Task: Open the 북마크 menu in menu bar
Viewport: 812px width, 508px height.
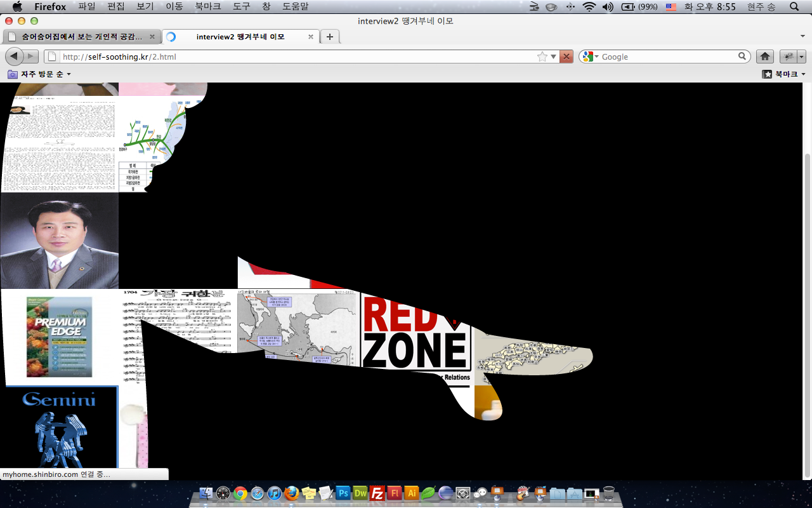Action: pyautogui.click(x=208, y=6)
